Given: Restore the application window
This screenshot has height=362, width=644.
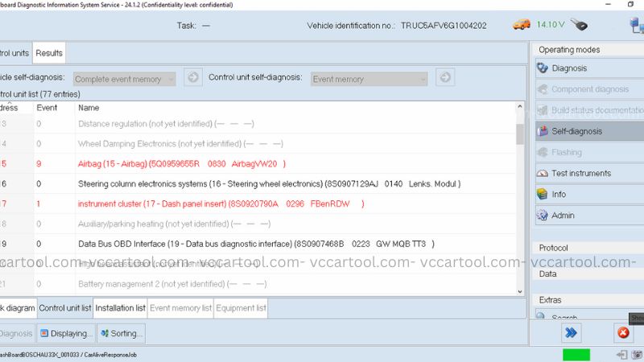Looking at the screenshot, I should click(x=631, y=4).
